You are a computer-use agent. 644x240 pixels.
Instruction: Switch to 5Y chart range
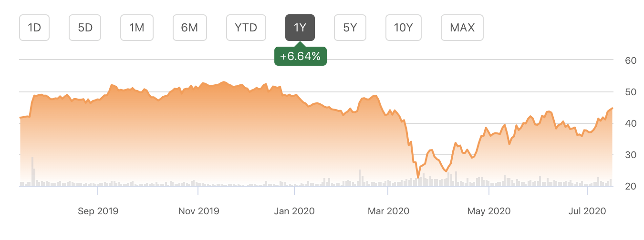click(350, 28)
